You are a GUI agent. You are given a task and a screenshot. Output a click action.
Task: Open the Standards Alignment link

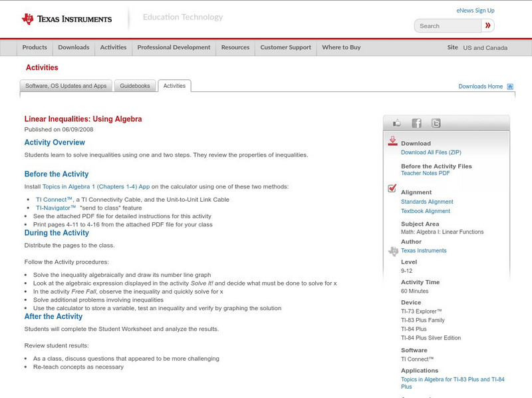(x=427, y=202)
